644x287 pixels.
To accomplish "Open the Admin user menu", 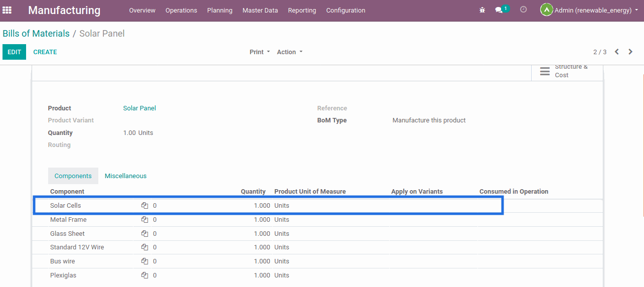I will pos(589,10).
